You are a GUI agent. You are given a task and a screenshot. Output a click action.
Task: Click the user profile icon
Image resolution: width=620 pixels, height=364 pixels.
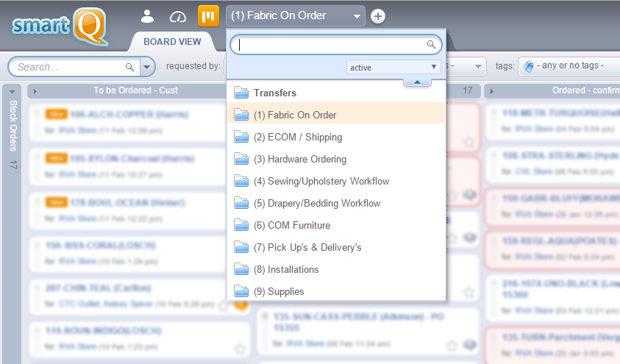point(148,15)
